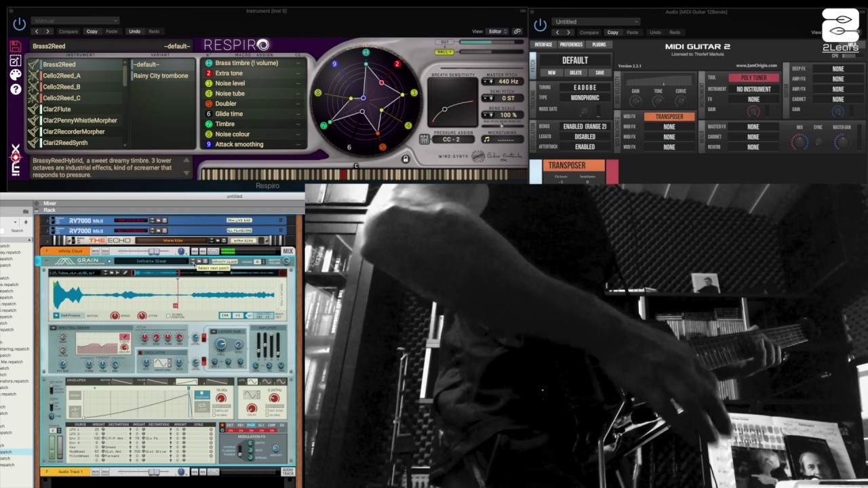Viewport: 868px width, 488px height.
Task: Open the No Instrument selector
Action: (753, 89)
